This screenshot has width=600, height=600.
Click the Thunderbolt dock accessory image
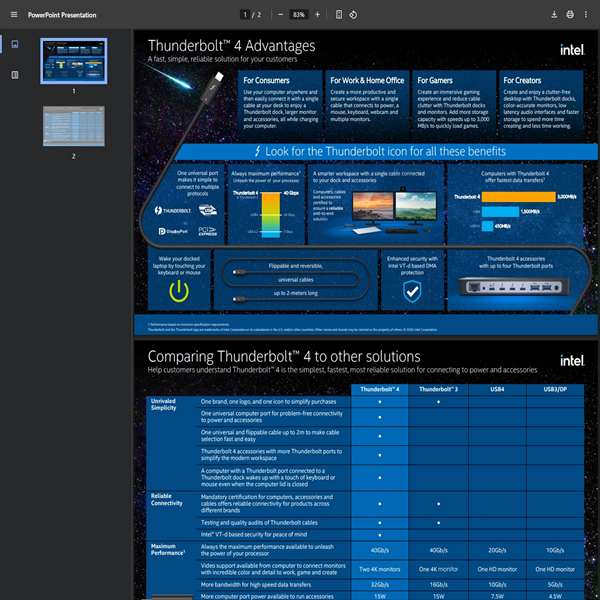(x=515, y=287)
